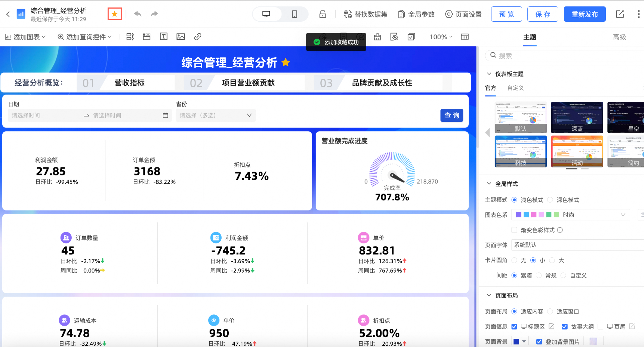Undo the last action
Viewport: 644px width, 347px height.
138,14
